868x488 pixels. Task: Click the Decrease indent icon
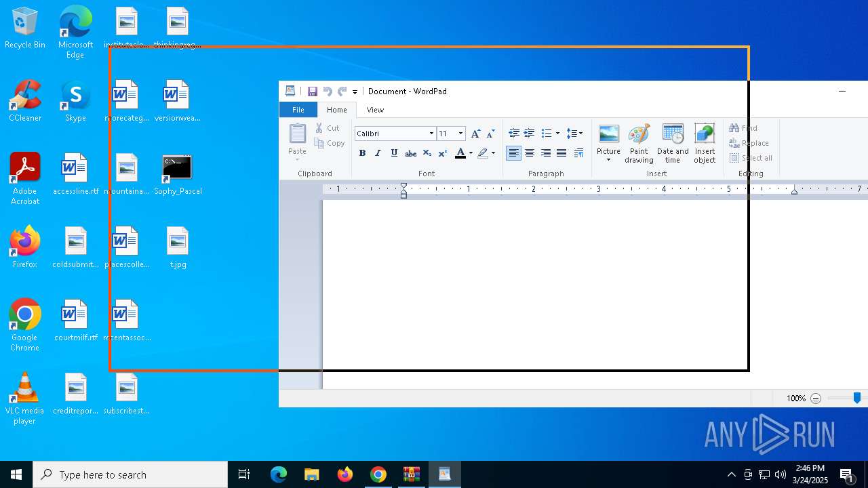pos(514,134)
